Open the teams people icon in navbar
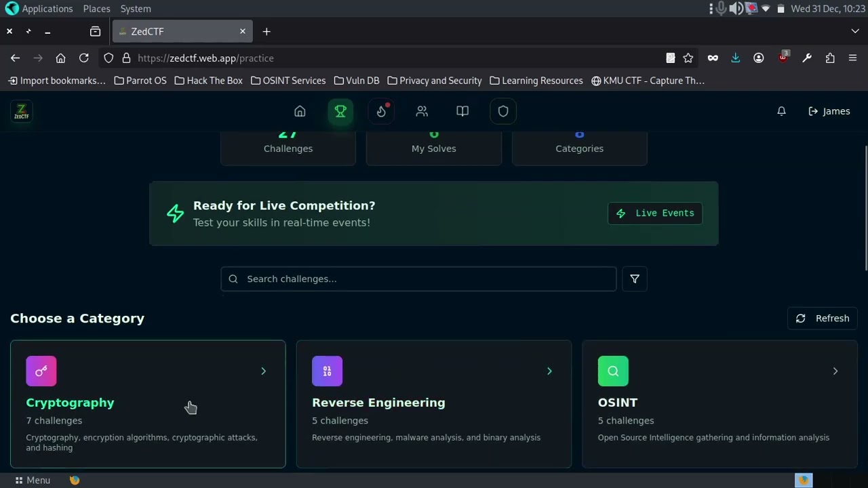The width and height of the screenshot is (868, 488). [x=422, y=111]
